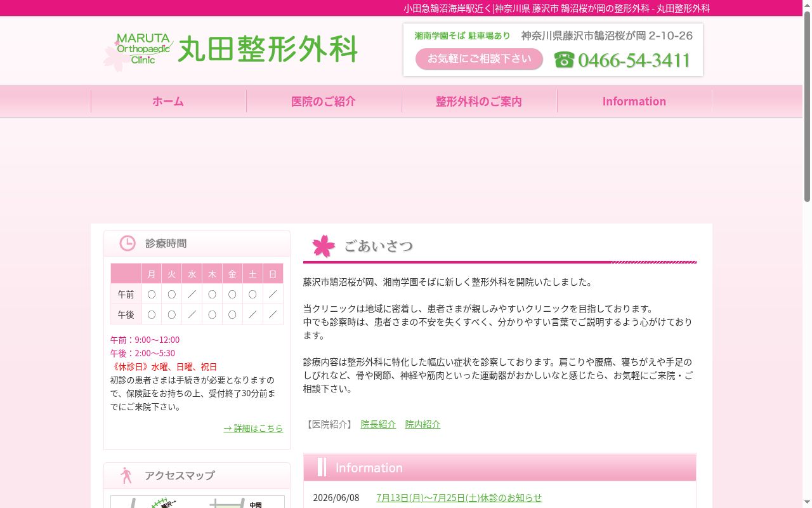Click the 午前：9:00〜12:00 hours text

tap(145, 340)
